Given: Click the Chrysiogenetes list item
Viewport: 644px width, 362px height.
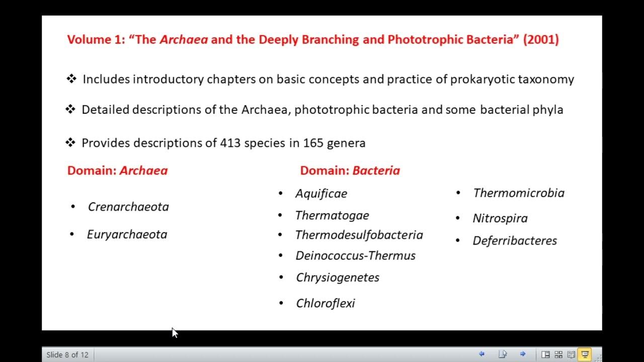Looking at the screenshot, I should (338, 278).
